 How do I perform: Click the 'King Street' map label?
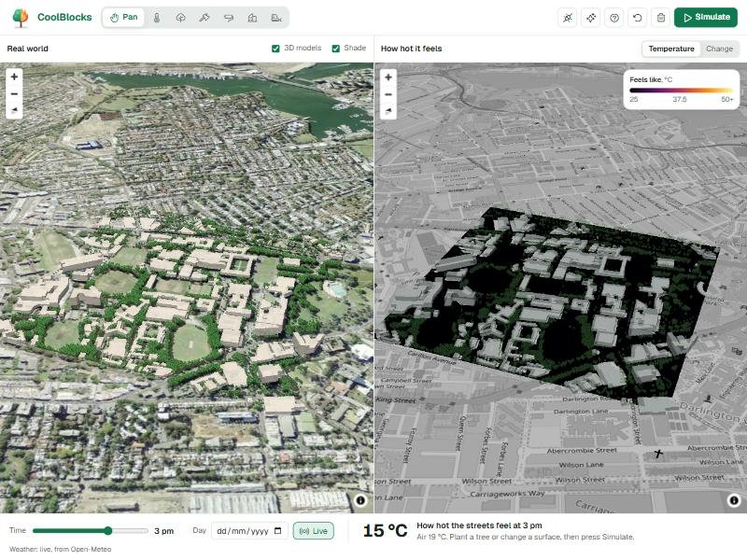point(396,400)
